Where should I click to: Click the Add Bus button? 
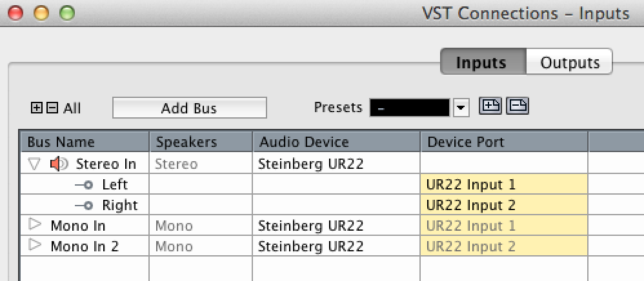tap(189, 108)
